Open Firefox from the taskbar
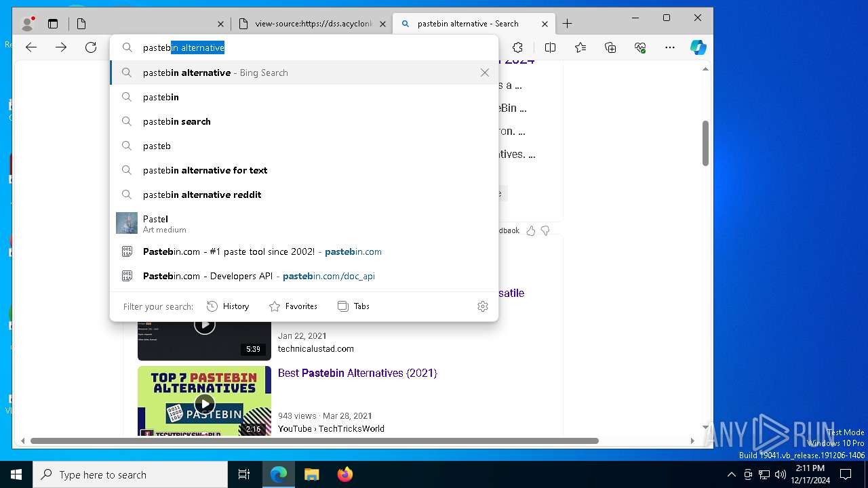Image resolution: width=868 pixels, height=488 pixels. [345, 474]
